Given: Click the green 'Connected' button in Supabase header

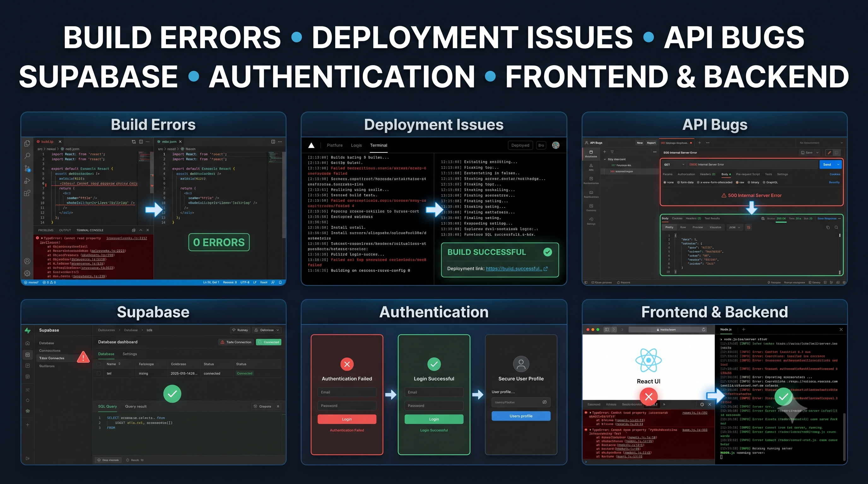Looking at the screenshot, I should (x=268, y=342).
